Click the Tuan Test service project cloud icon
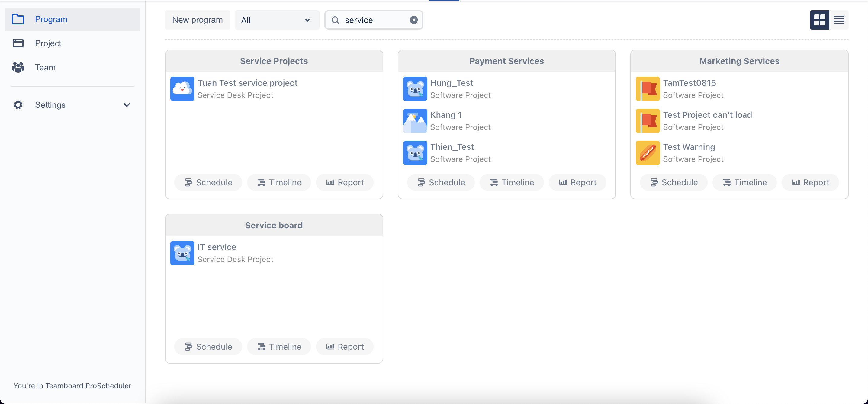Viewport: 868px width, 404px height. click(x=182, y=88)
